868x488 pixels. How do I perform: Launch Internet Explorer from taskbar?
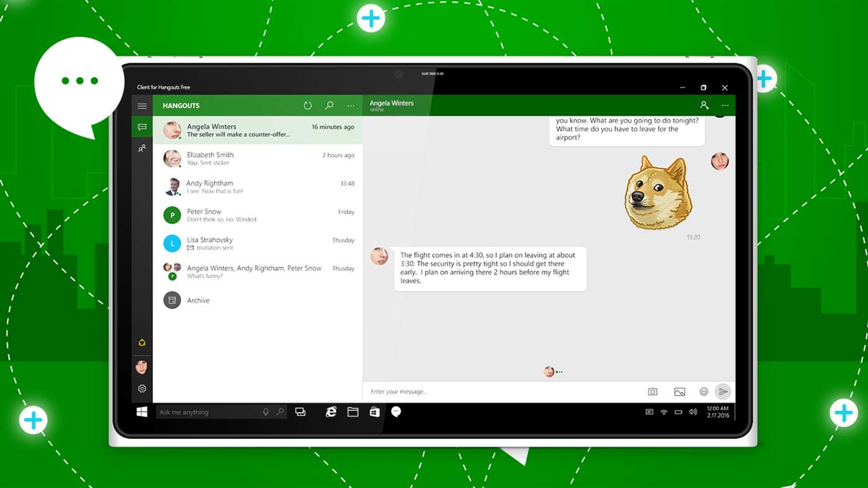(x=331, y=412)
